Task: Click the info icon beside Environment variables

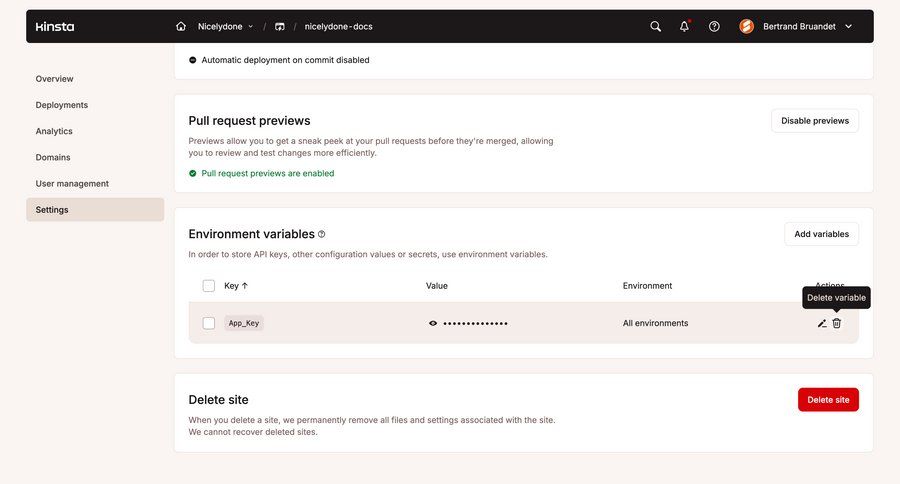Action: 321,234
